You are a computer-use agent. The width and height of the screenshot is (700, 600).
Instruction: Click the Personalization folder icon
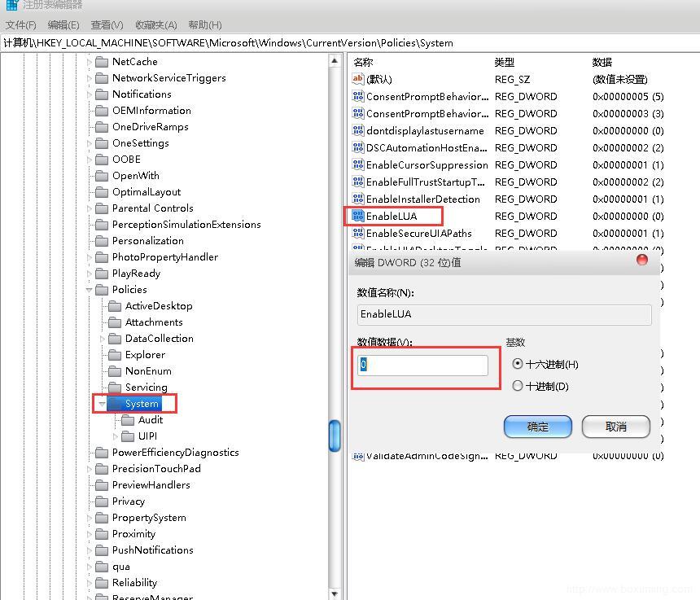tap(102, 241)
